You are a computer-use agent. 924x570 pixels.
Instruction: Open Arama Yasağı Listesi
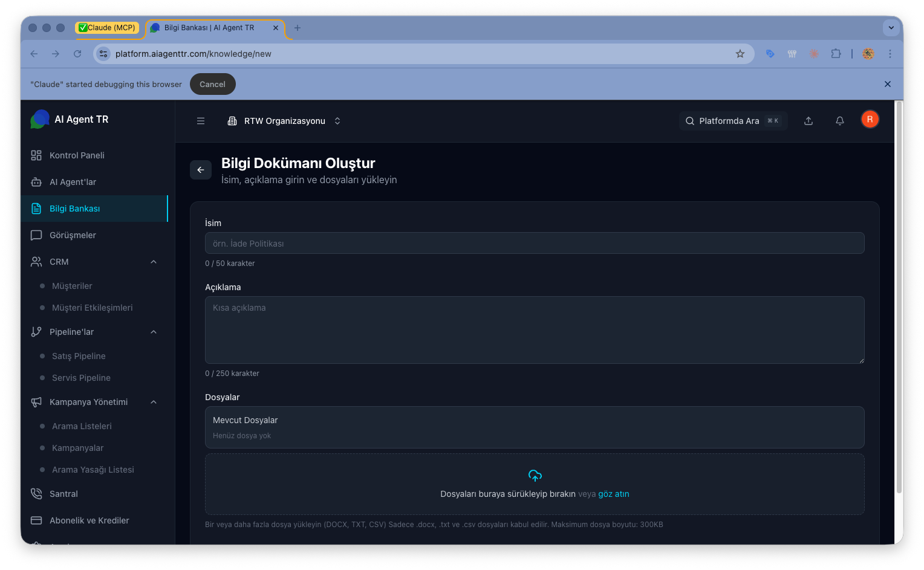[x=93, y=470]
